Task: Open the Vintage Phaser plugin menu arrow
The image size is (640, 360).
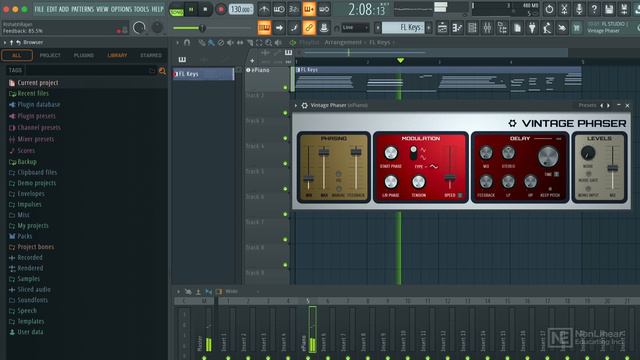Action: 296,105
